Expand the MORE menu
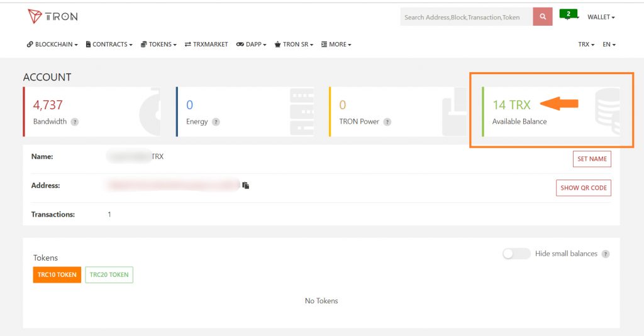 (336, 45)
